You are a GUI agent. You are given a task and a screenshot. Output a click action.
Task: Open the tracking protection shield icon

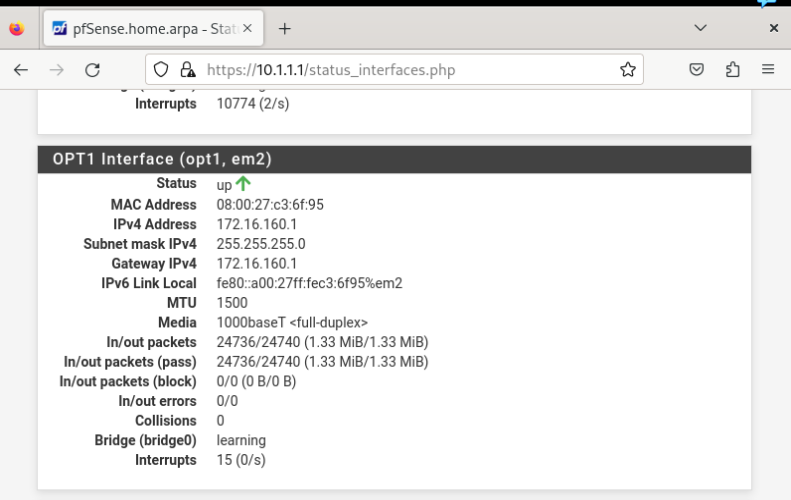pos(161,70)
